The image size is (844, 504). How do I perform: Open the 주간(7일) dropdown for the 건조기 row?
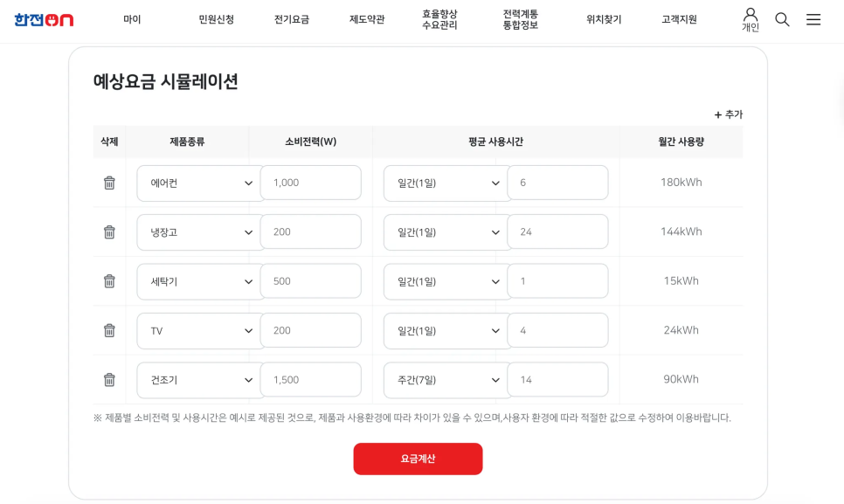coord(444,379)
